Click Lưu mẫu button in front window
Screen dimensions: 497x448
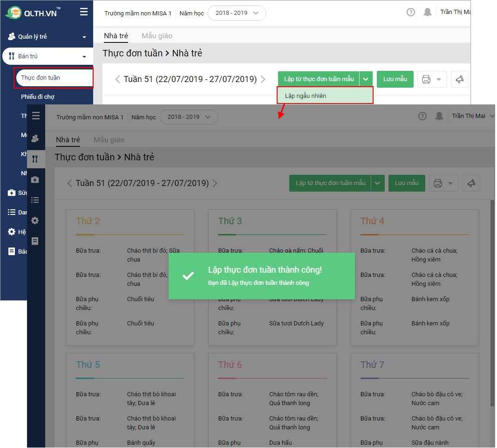(407, 183)
